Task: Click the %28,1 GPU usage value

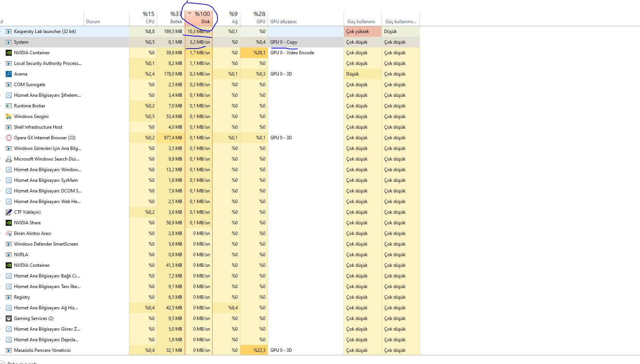Action: pyautogui.click(x=259, y=53)
